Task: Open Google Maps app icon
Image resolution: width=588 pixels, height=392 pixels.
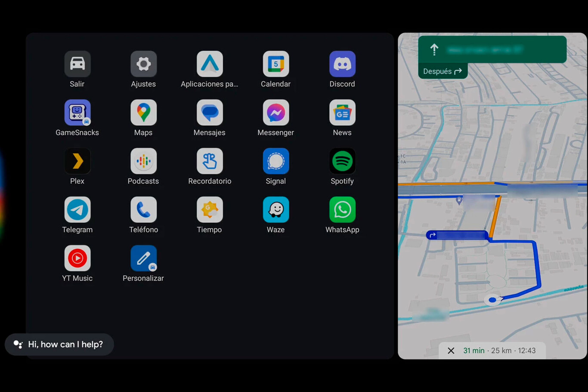Action: tap(143, 113)
